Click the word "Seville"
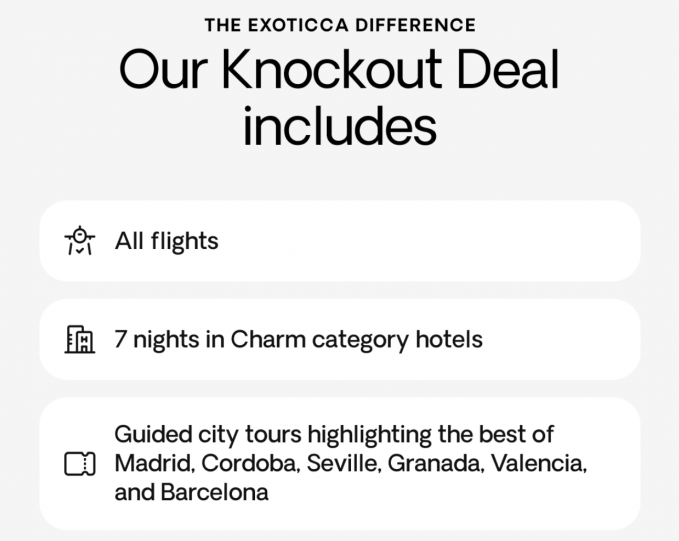The image size is (679, 541). 343,464
